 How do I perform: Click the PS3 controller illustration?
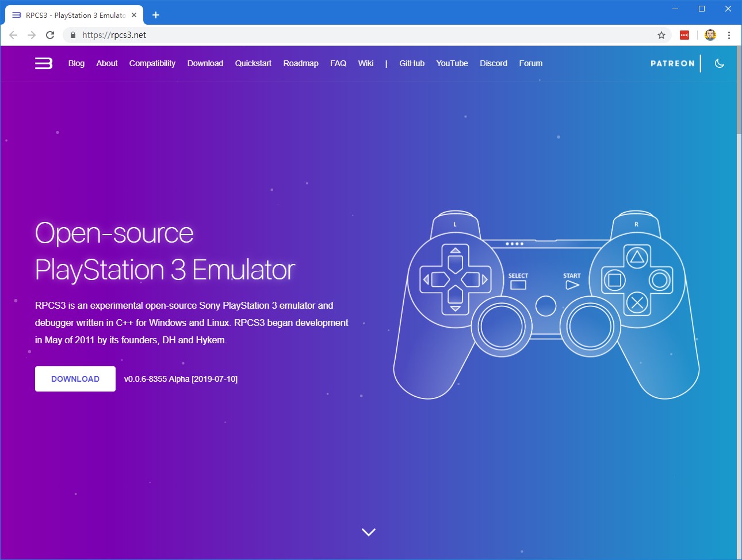tap(546, 305)
